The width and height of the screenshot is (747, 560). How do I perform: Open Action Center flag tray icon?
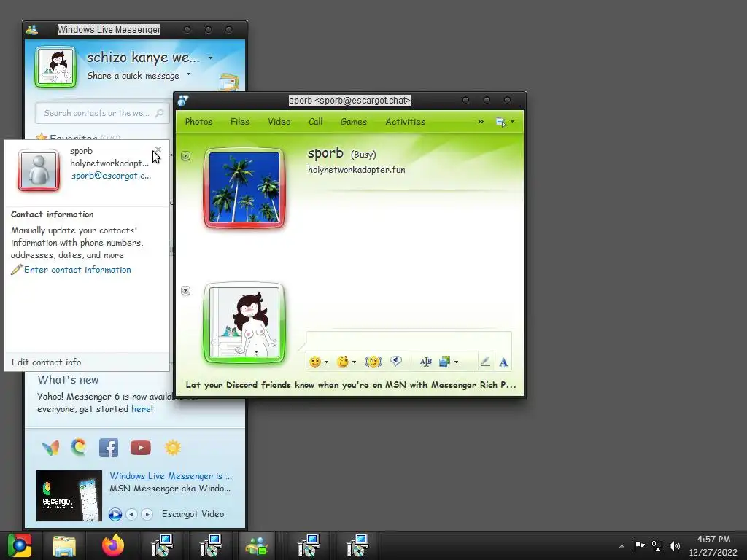click(639, 545)
